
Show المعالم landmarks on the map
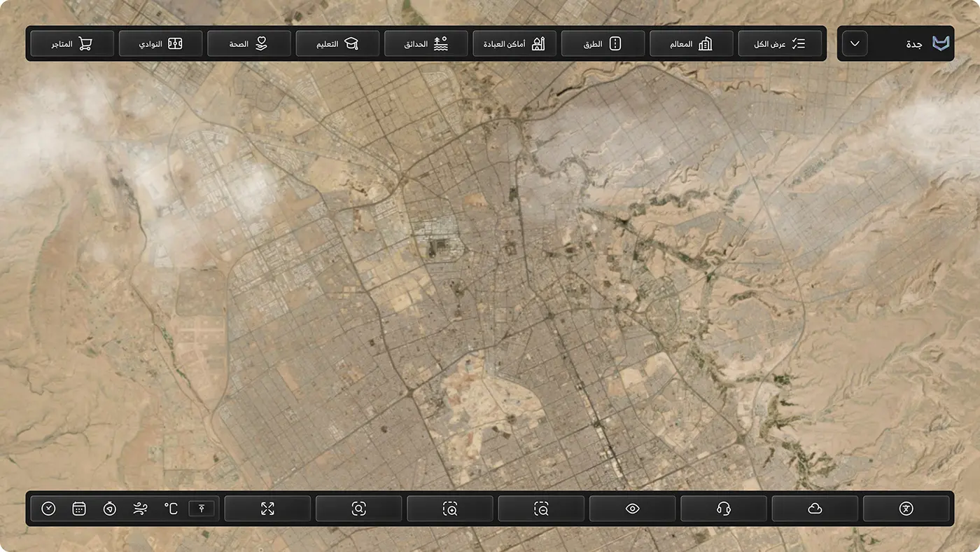click(x=692, y=43)
